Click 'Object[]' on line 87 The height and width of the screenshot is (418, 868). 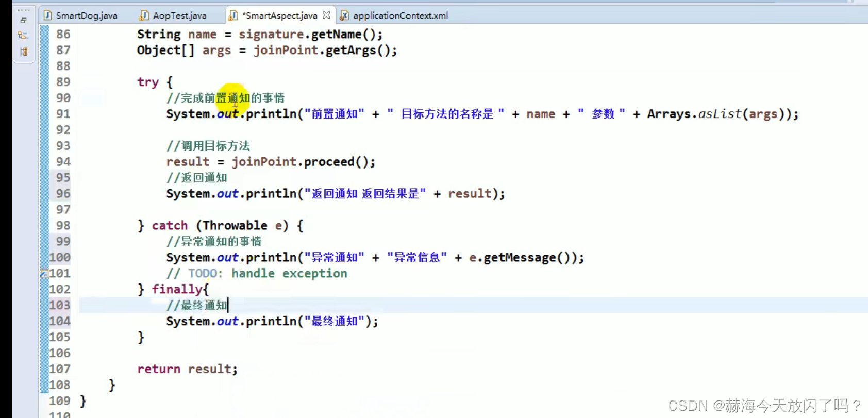pos(166,51)
